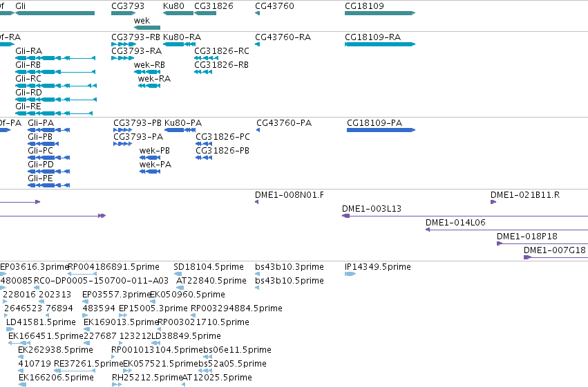Image resolution: width=588 pixels, height=388 pixels.
Task: Open protein CG43760-PA
Action: [x=258, y=130]
